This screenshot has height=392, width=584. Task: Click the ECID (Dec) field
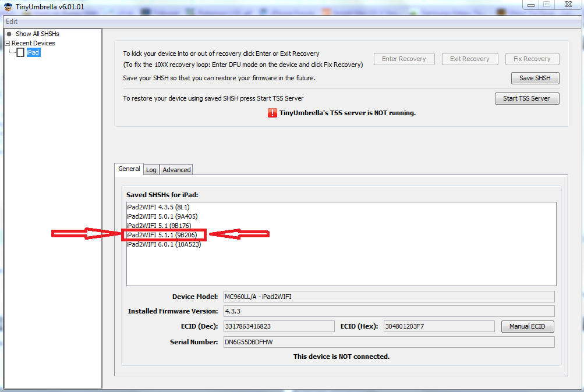tap(279, 326)
